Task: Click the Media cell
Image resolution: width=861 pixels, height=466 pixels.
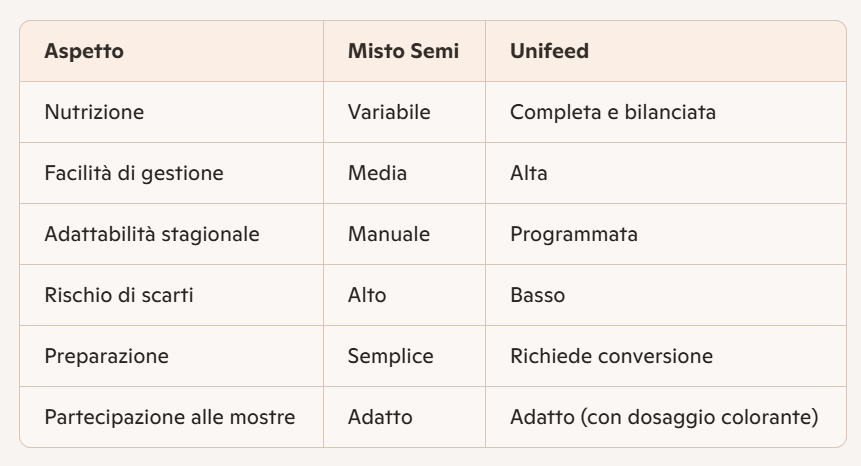Action: [377, 173]
